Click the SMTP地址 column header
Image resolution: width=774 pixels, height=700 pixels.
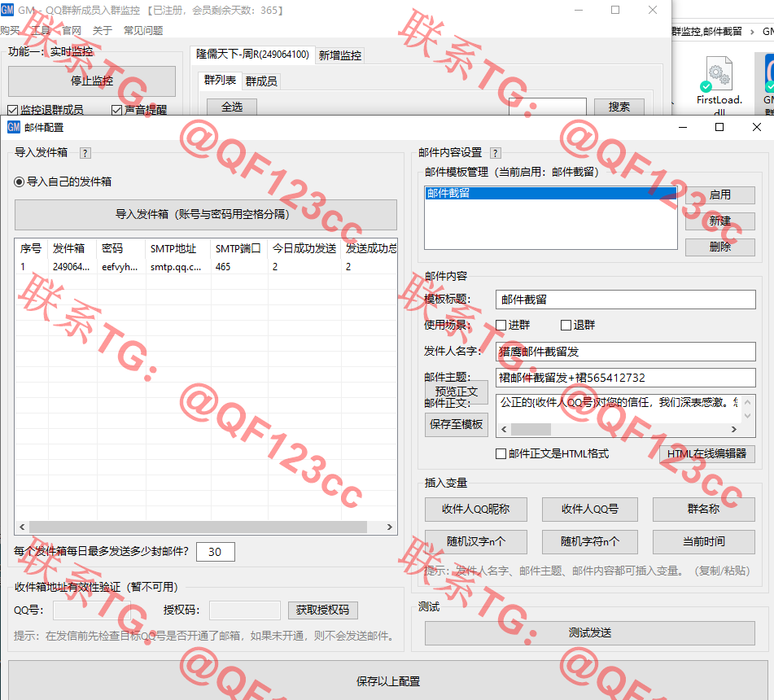click(177, 248)
